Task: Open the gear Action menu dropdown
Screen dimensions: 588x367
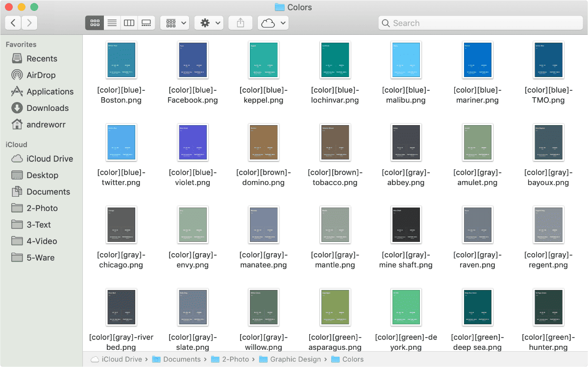Action: (209, 23)
